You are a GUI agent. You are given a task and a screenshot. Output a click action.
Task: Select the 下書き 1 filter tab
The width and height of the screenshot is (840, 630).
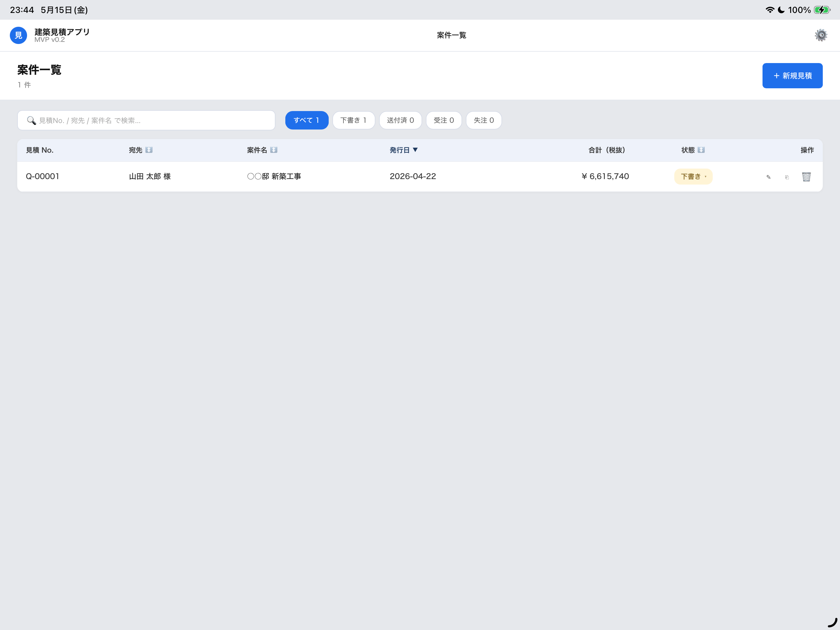click(354, 120)
